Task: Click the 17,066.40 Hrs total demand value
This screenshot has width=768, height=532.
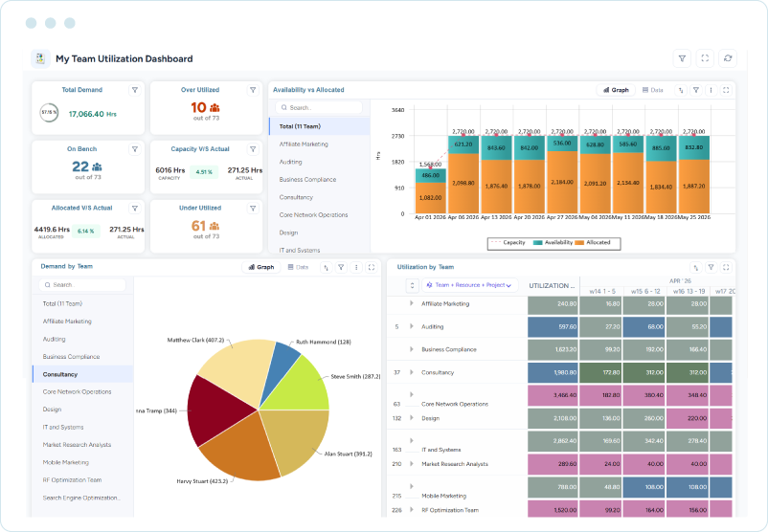Action: tap(93, 114)
